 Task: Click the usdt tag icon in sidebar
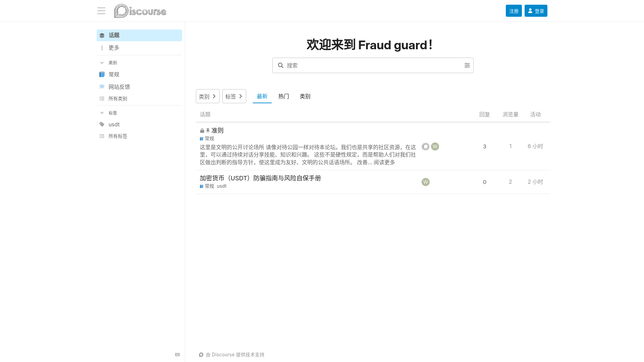pyautogui.click(x=102, y=124)
